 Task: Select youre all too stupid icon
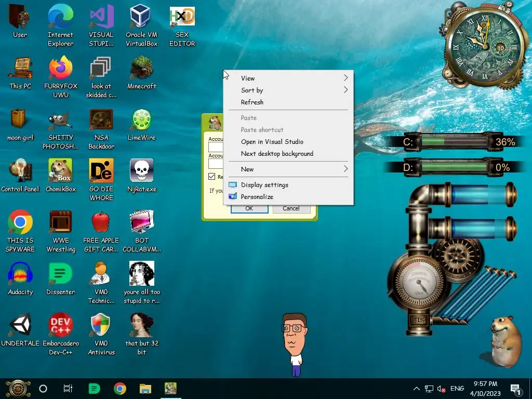[x=141, y=283]
